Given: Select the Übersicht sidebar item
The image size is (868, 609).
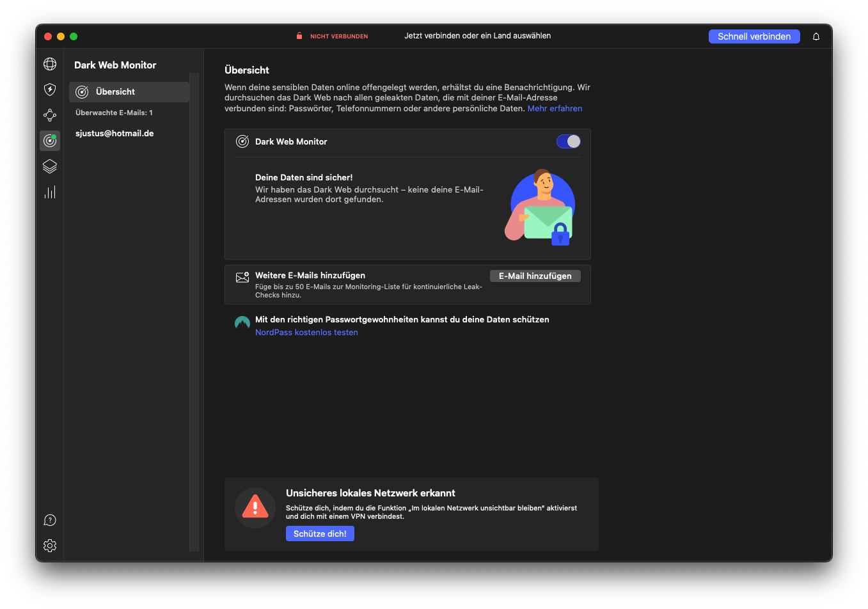Looking at the screenshot, I should [129, 91].
